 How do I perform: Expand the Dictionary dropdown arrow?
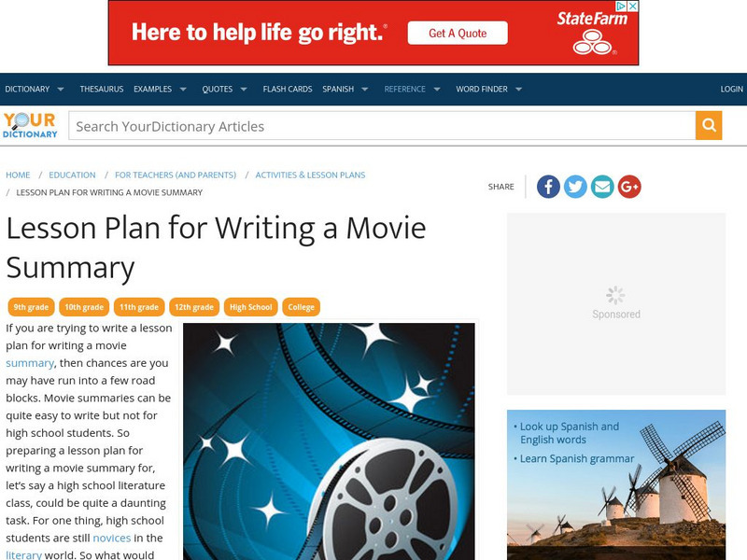pyautogui.click(x=61, y=89)
